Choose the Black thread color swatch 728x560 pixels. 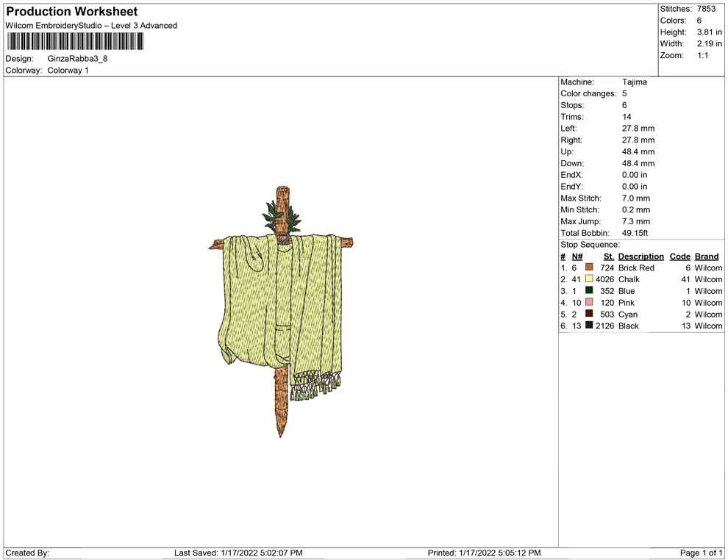pyautogui.click(x=589, y=326)
